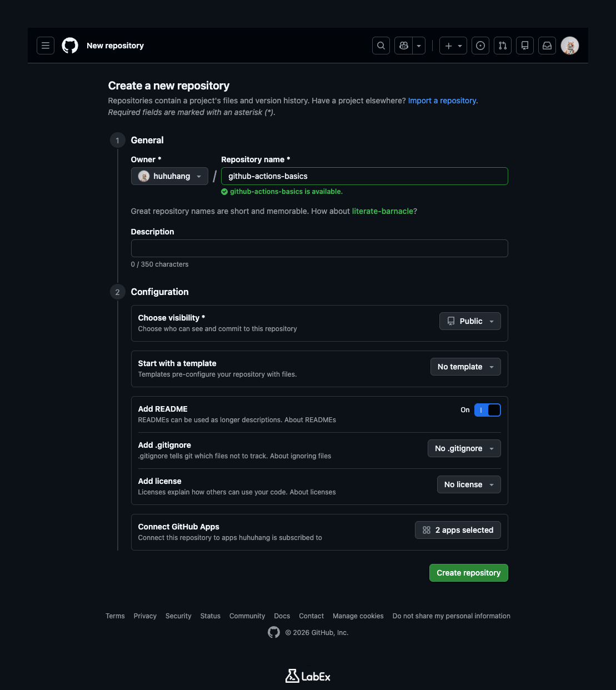Click the footer GitHub logo icon
The height and width of the screenshot is (690, 616).
tap(274, 632)
